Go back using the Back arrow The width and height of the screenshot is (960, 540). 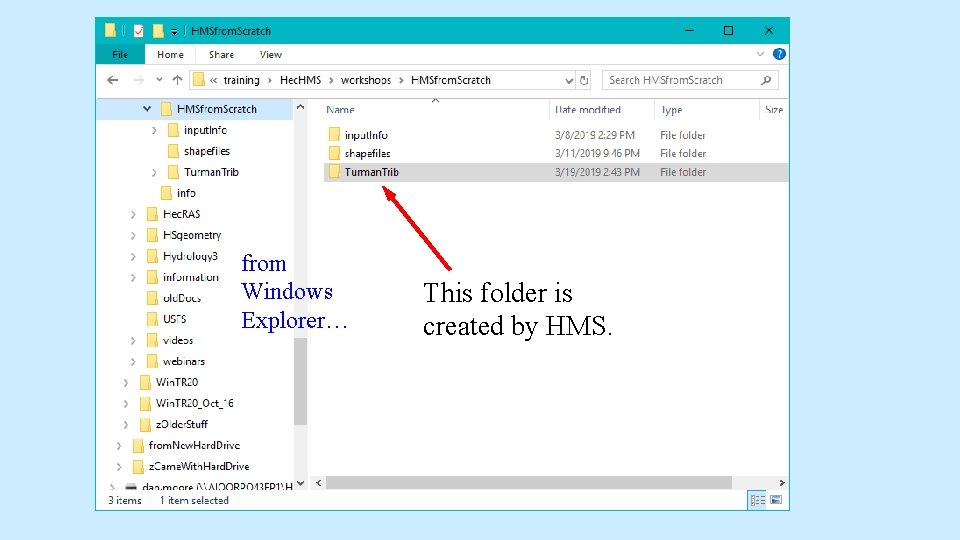click(x=113, y=80)
